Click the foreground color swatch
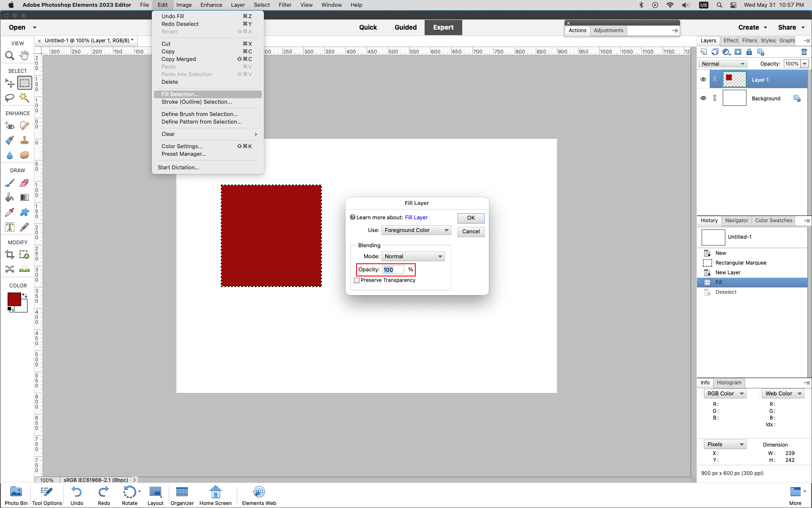The height and width of the screenshot is (508, 812). click(14, 300)
